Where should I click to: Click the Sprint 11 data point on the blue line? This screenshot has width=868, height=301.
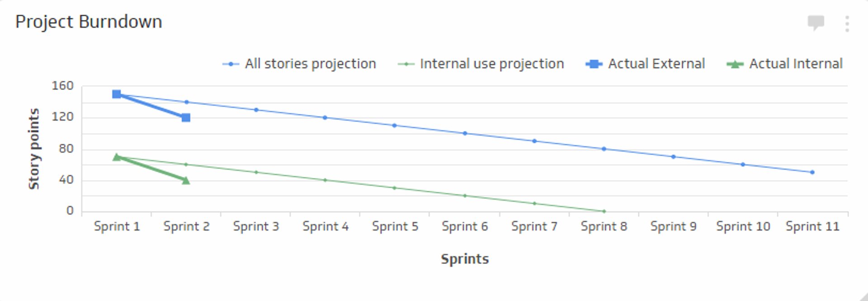click(x=812, y=172)
